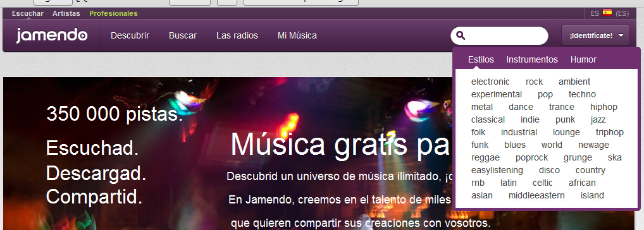Open the Profesionales top menu

(113, 13)
